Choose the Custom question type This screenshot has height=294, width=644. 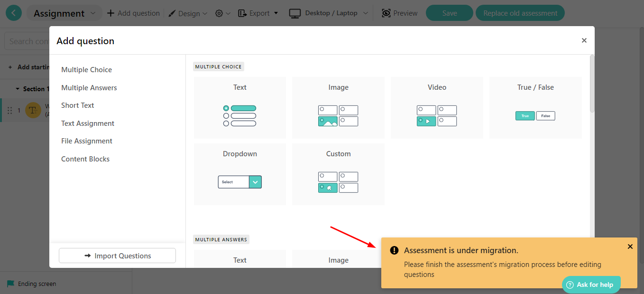click(x=338, y=174)
